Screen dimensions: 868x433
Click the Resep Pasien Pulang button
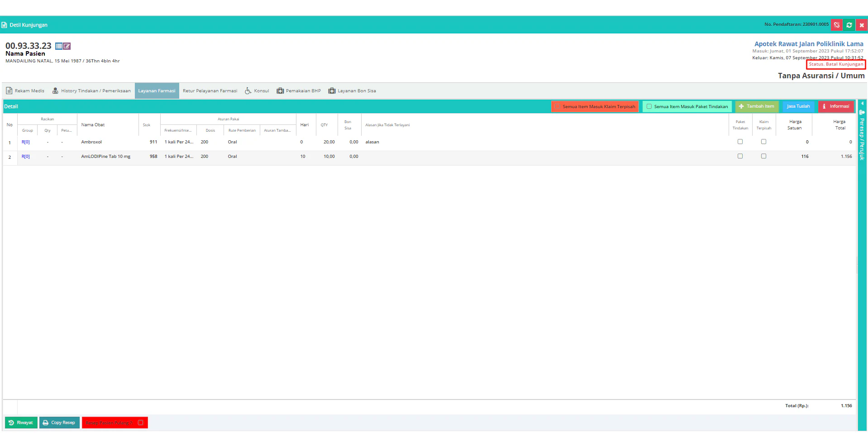point(115,423)
